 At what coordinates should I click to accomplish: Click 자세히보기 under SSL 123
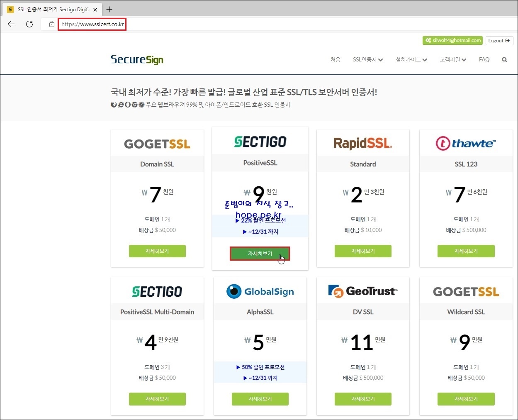(x=466, y=251)
